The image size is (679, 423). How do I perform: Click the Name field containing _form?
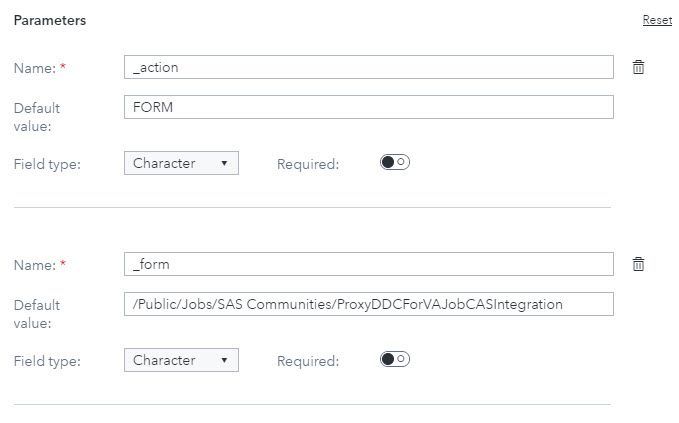[x=368, y=264]
